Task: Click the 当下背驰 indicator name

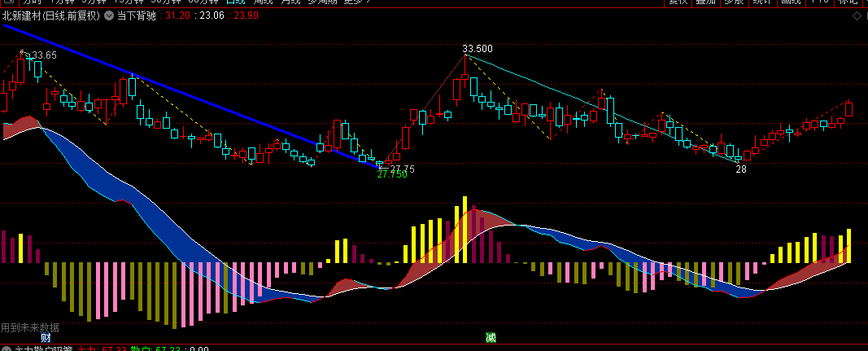Action: point(136,16)
